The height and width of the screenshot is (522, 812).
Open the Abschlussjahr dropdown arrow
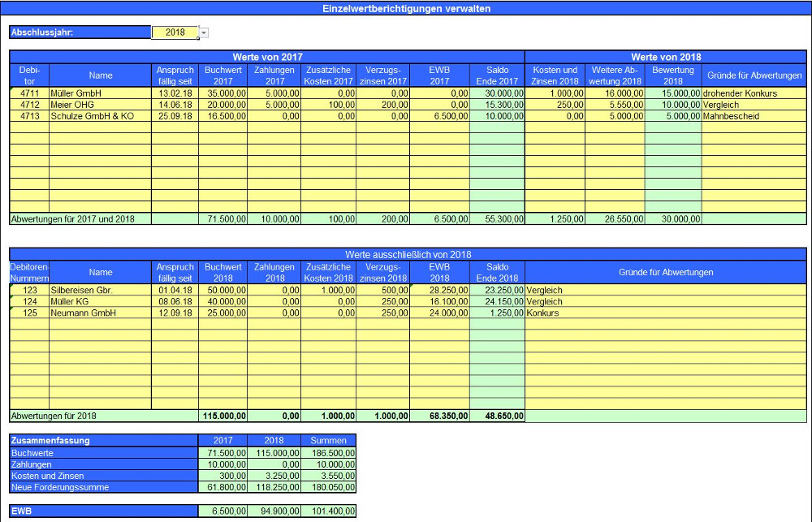click(x=204, y=32)
